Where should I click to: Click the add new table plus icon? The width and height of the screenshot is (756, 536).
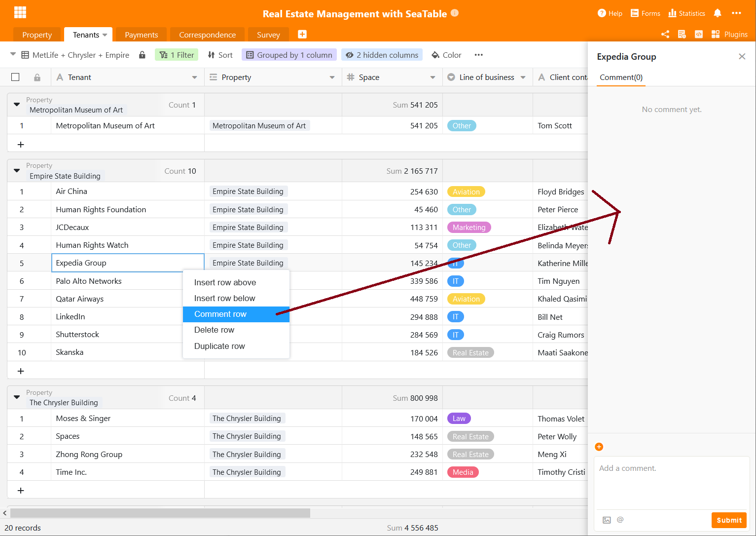302,34
